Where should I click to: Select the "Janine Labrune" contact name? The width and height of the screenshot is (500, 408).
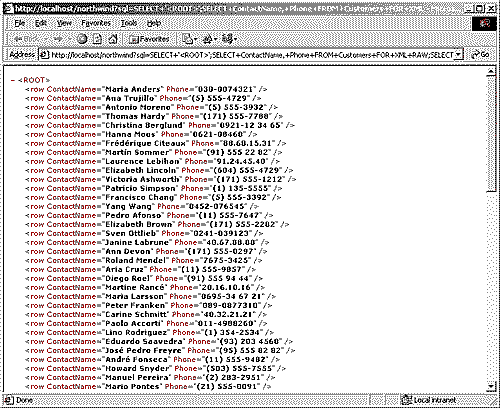tap(137, 242)
